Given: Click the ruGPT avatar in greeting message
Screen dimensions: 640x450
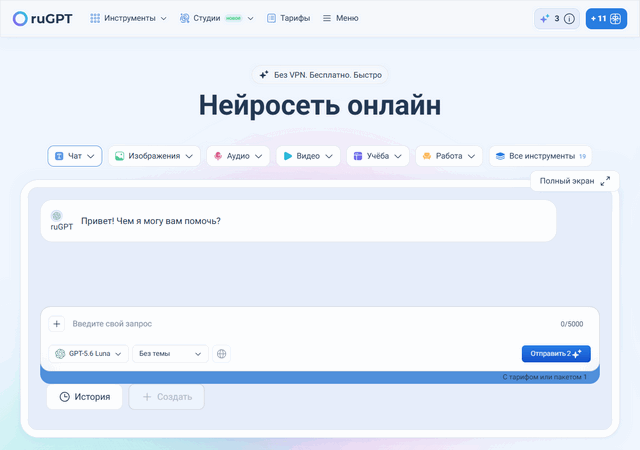Looking at the screenshot, I should click(x=56, y=216).
